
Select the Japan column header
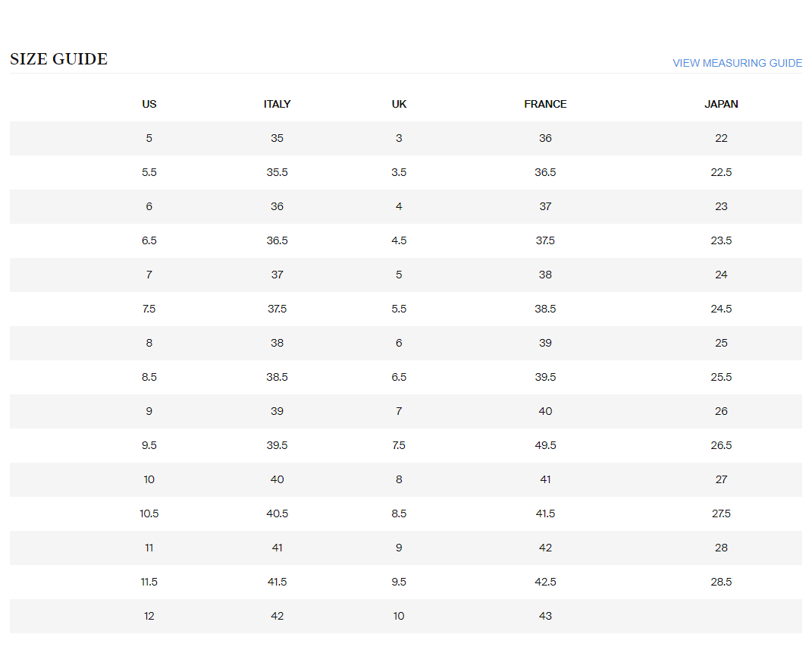point(721,104)
